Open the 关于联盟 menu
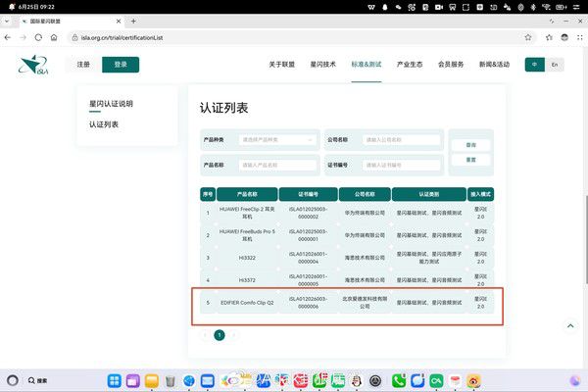The height and width of the screenshot is (392, 588). click(x=282, y=65)
